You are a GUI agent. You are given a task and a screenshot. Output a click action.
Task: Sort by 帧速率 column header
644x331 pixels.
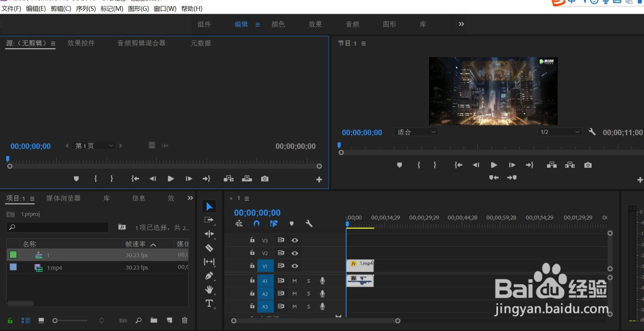pos(135,244)
